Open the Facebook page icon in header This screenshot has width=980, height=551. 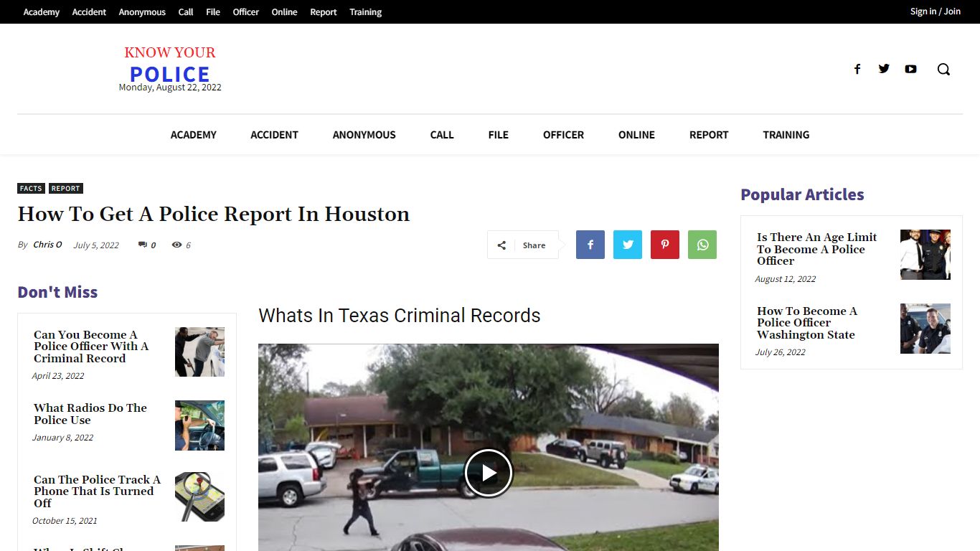point(857,69)
